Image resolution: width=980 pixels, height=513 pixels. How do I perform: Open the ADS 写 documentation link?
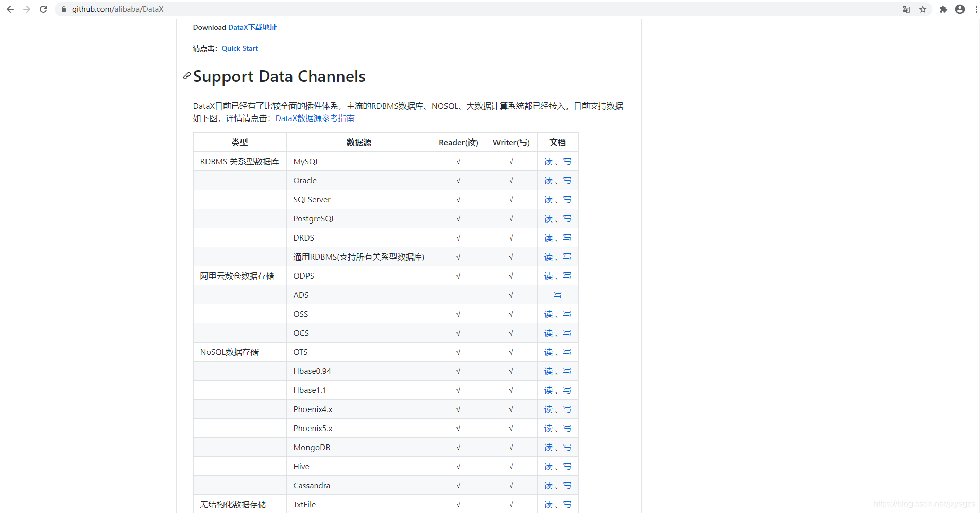pyautogui.click(x=558, y=295)
